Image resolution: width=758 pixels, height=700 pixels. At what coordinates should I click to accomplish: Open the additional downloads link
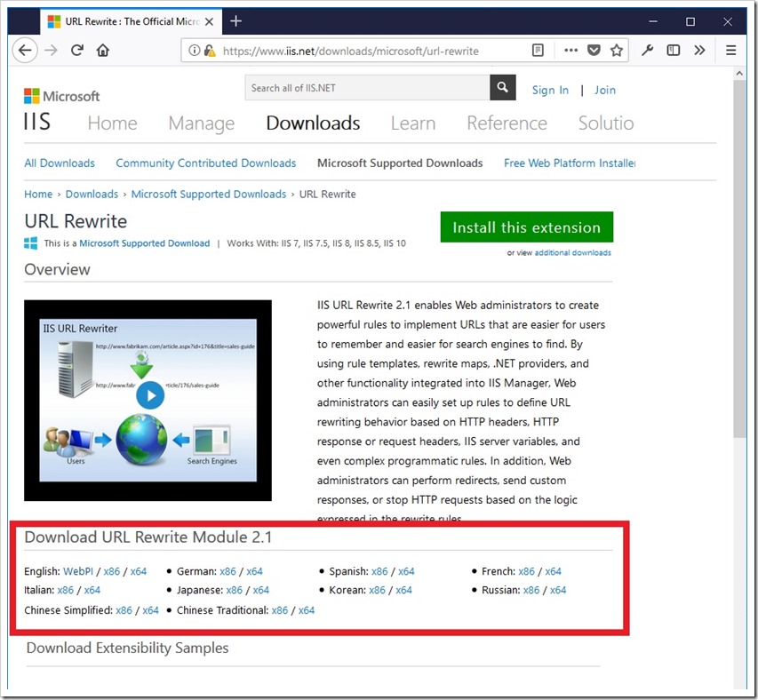pos(573,252)
